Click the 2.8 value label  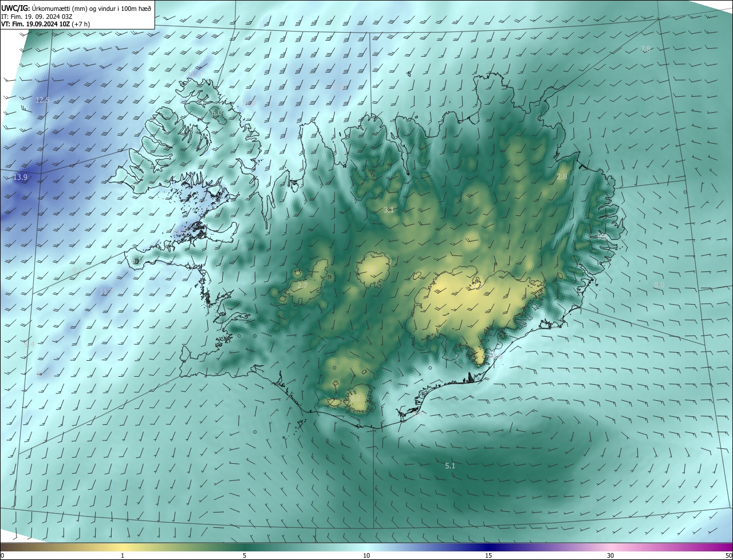[562, 177]
